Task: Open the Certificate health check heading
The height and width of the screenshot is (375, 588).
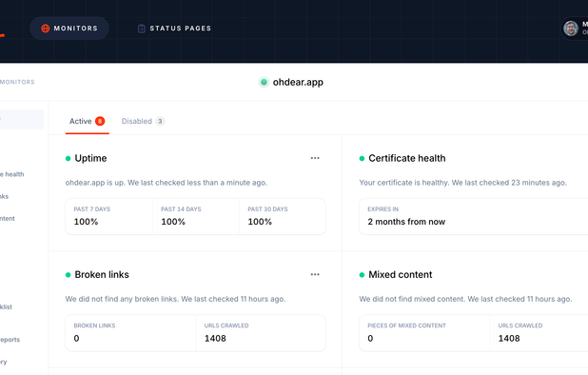Action: 407,158
